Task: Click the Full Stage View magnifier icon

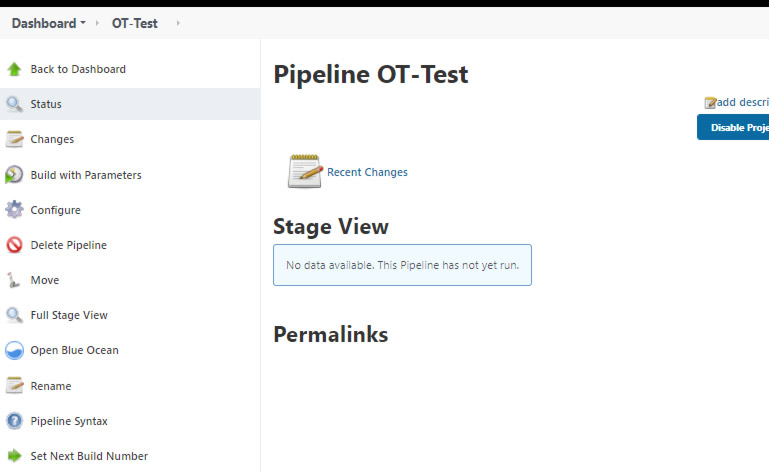Action: click(14, 315)
